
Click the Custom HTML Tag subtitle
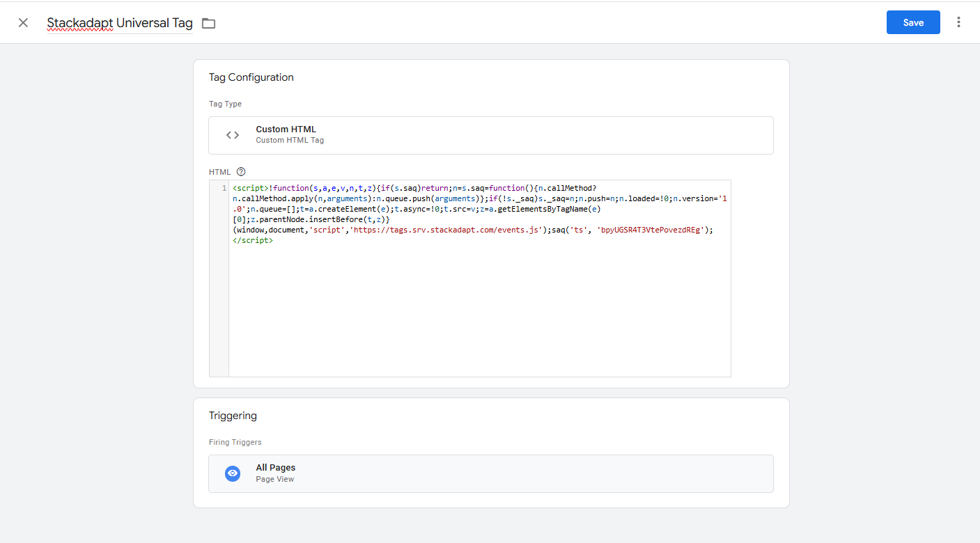pyautogui.click(x=290, y=140)
